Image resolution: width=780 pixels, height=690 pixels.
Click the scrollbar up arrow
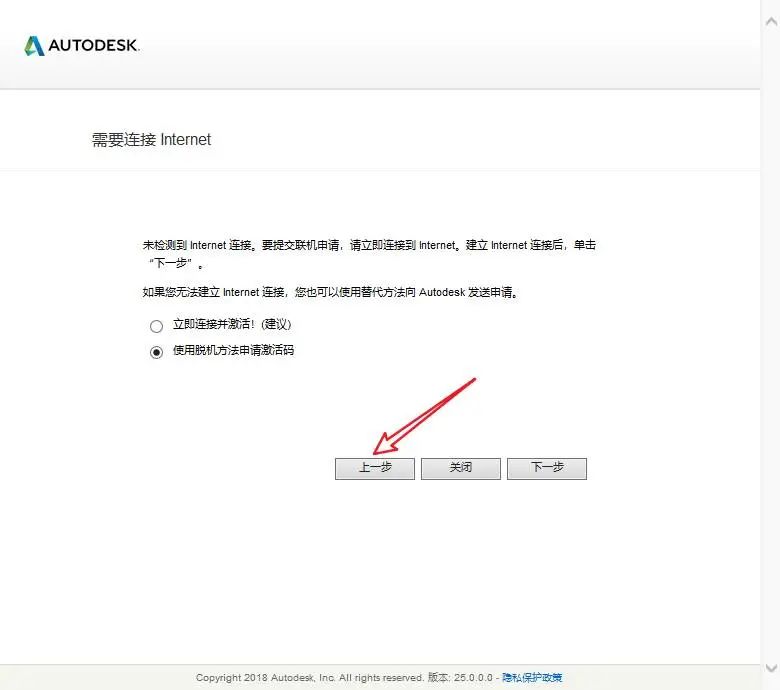coord(771,21)
